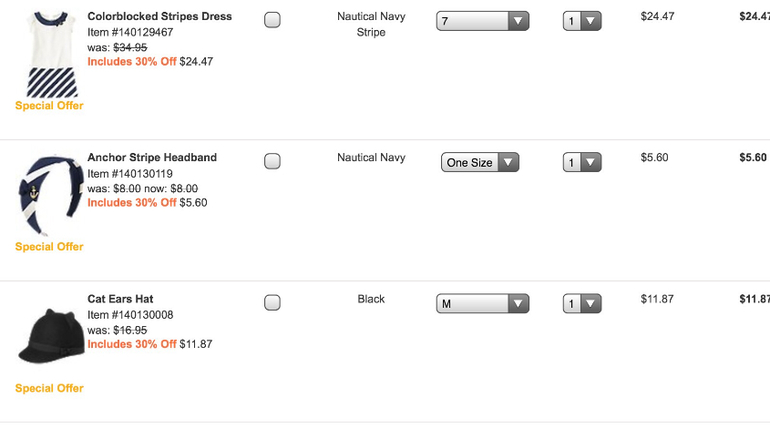Click the Anchor Stripe Headband product image
Screen dimensions: 770x428
50,195
